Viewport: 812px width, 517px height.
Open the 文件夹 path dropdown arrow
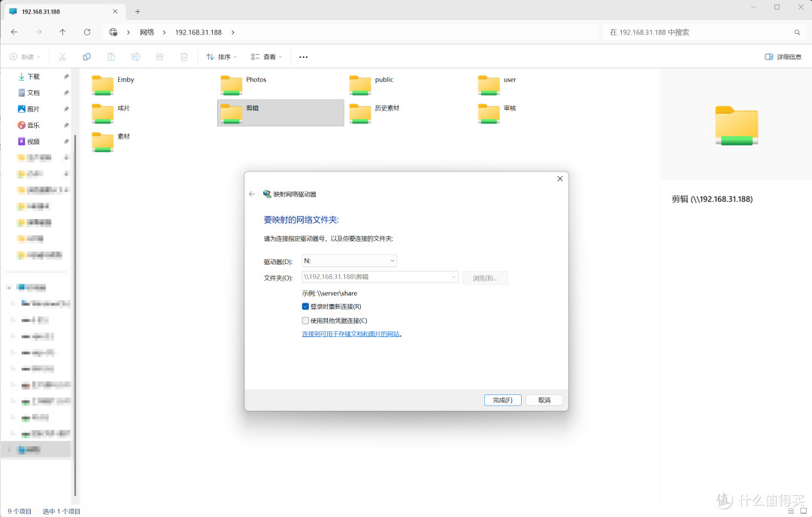[453, 277]
